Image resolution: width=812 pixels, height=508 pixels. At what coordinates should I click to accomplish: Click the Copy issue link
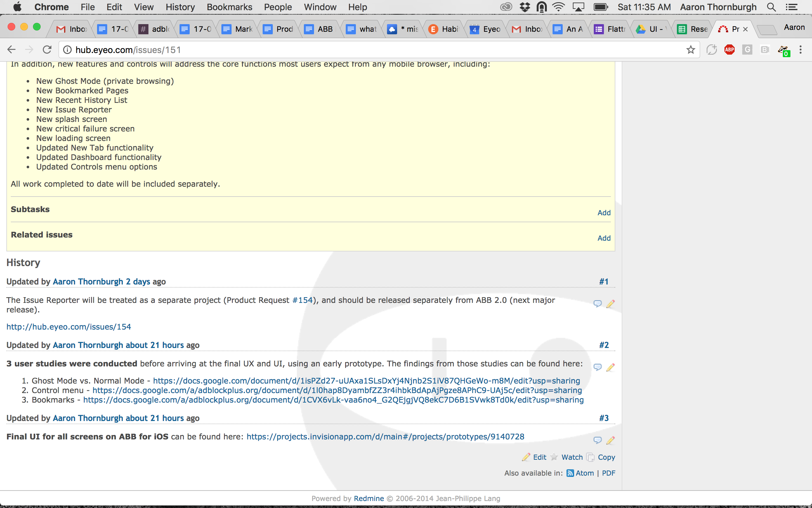(606, 457)
